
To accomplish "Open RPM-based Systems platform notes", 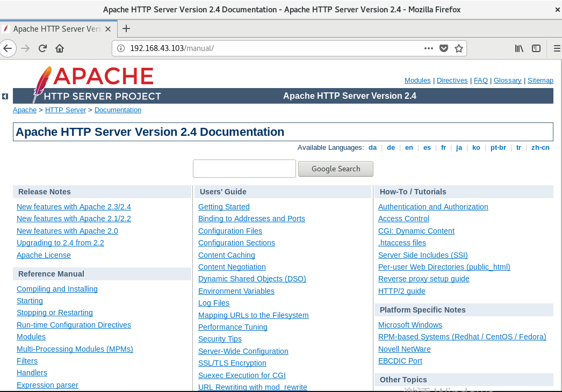I will point(462,337).
